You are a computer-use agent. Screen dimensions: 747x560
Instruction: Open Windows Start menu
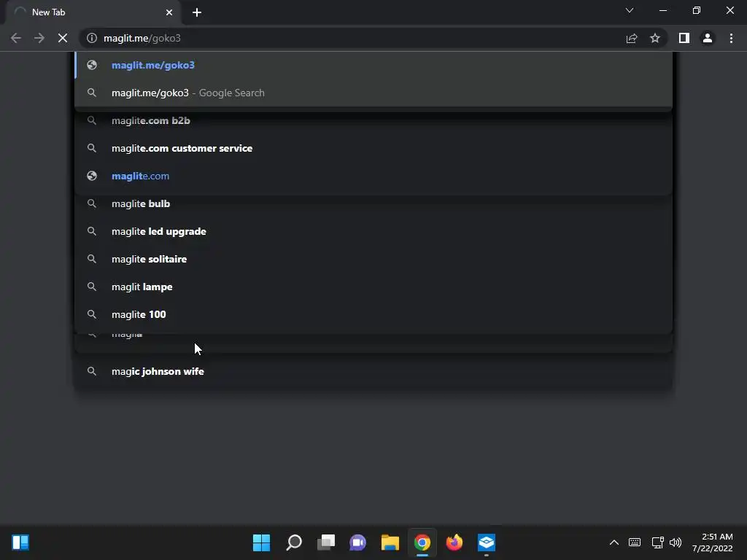(x=262, y=542)
